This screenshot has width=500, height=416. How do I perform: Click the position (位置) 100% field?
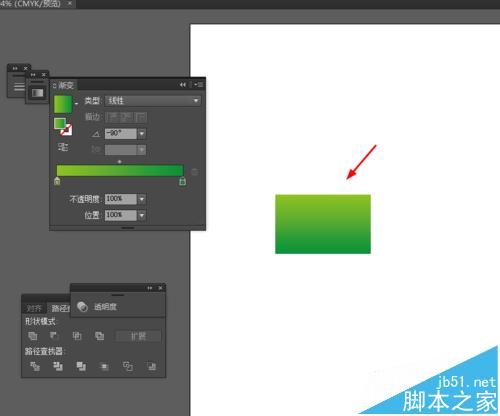coord(121,215)
